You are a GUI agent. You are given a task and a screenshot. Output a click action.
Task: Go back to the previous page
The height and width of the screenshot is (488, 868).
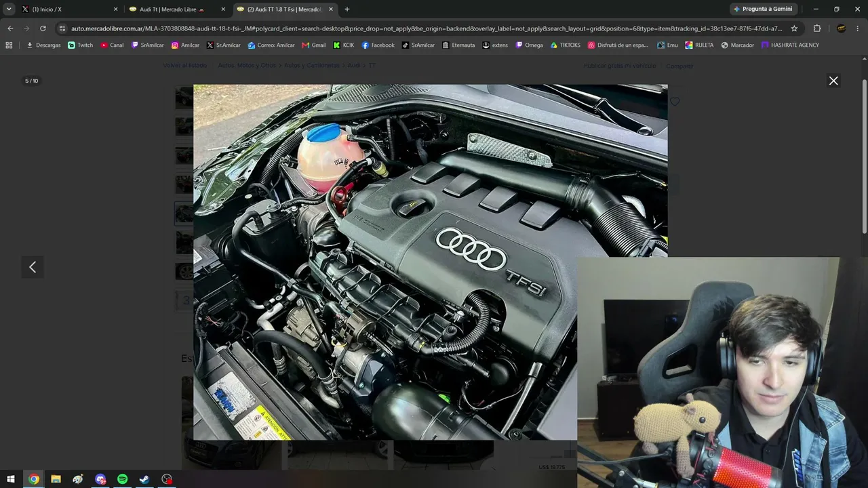10,28
